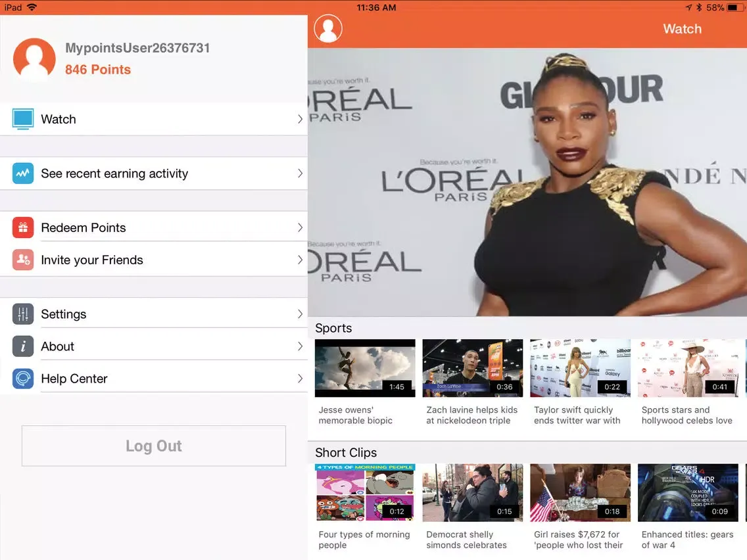The height and width of the screenshot is (560, 747).
Task: Expand the Watch row chevron
Action: [x=300, y=119]
